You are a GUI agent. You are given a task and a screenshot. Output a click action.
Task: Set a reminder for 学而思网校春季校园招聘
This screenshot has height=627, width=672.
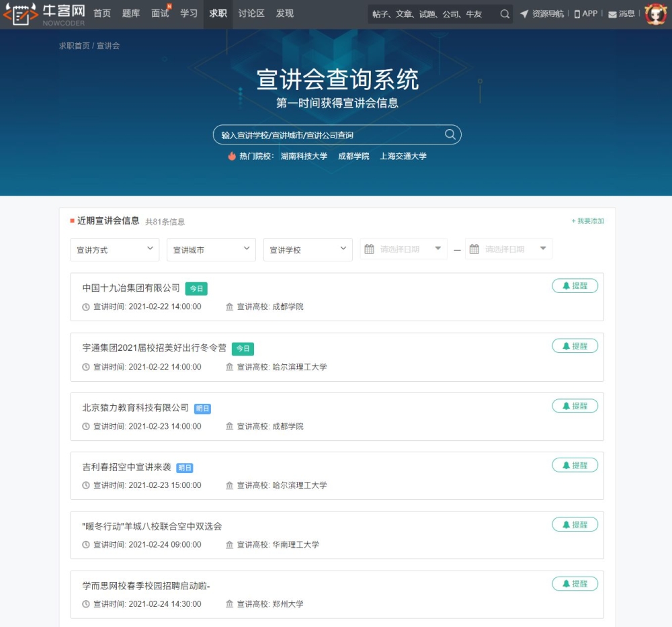tap(575, 583)
